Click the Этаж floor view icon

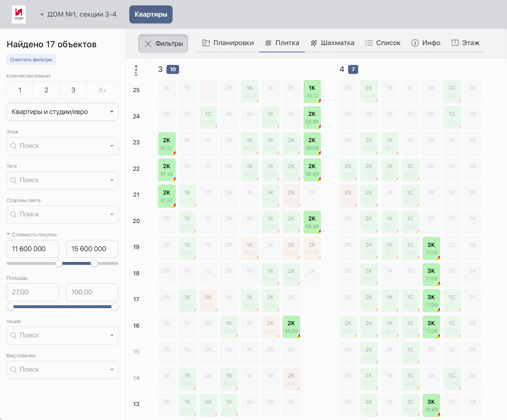pyautogui.click(x=455, y=43)
